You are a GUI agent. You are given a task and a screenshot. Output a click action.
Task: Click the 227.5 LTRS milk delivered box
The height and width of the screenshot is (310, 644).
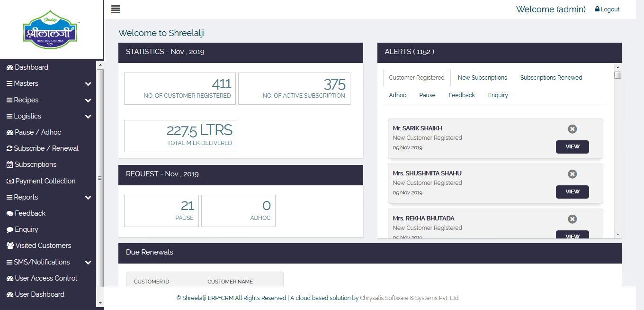click(x=180, y=136)
